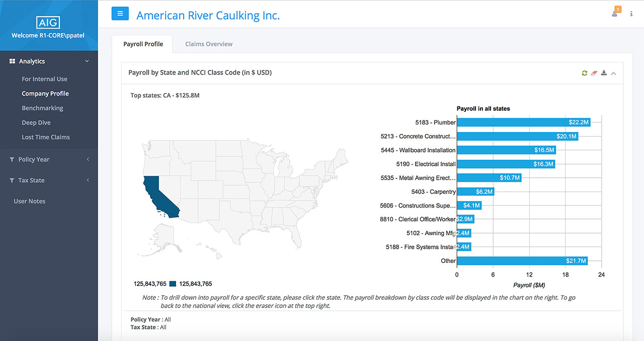Switch to the Claims Overview tab
The height and width of the screenshot is (341, 644).
pyautogui.click(x=208, y=44)
